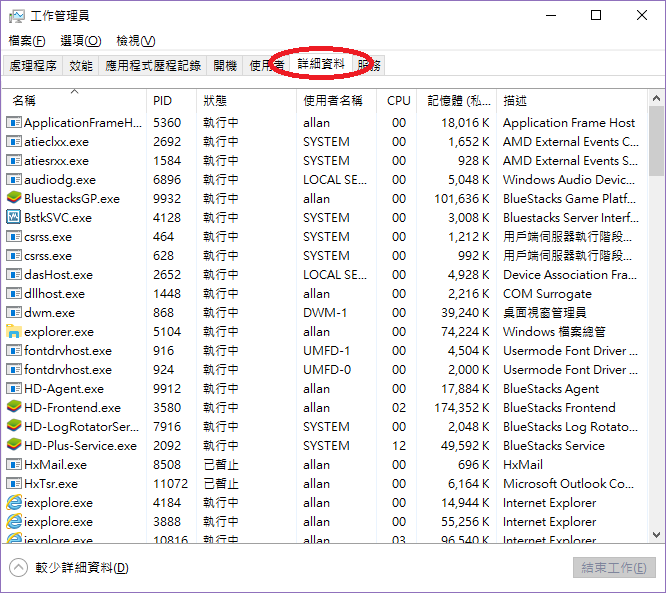Click description Windows 檔案總管
This screenshot has height=593, width=666.
(554, 332)
